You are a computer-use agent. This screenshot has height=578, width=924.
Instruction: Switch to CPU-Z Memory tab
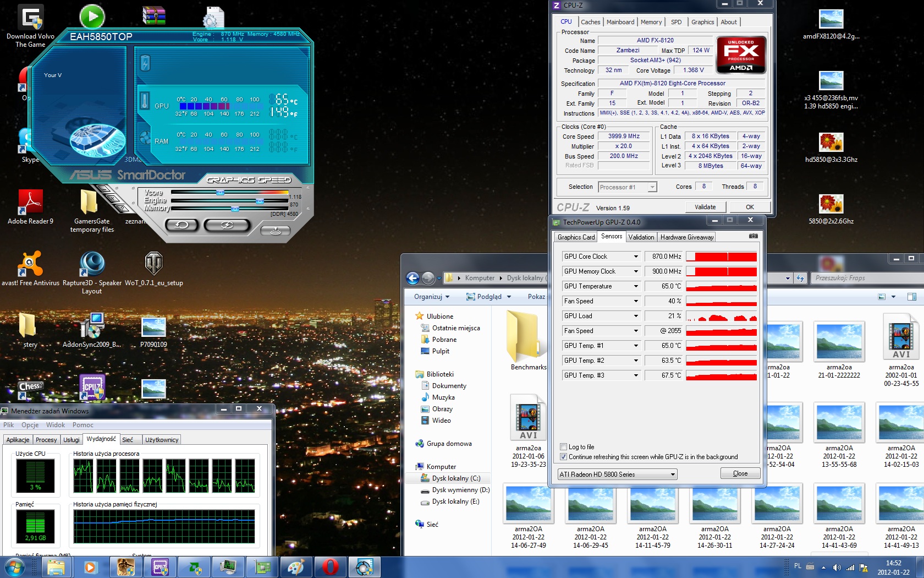pyautogui.click(x=651, y=22)
